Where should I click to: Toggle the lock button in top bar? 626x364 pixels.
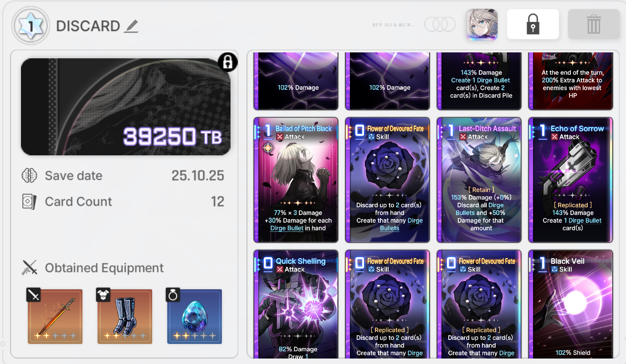[x=533, y=24]
